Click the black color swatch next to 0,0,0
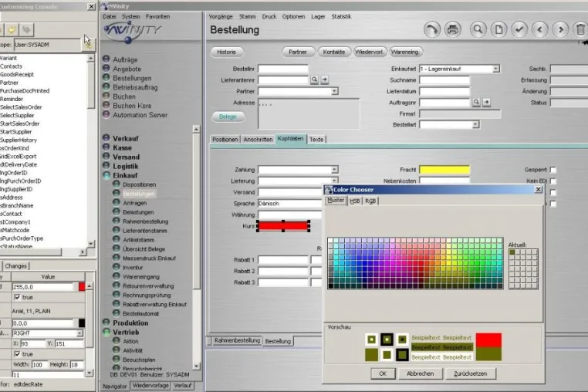The width and height of the screenshot is (588, 392). pyautogui.click(x=82, y=323)
